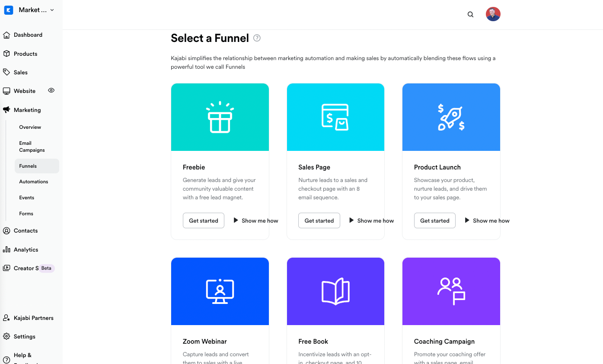Click the Sales Page shopping bag thumbnail
This screenshot has height=364, width=603.
pyautogui.click(x=335, y=117)
